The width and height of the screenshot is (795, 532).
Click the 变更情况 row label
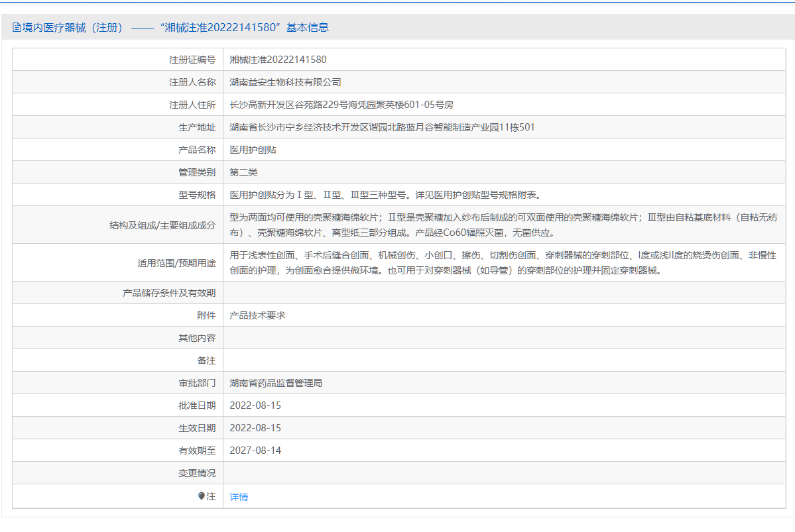[197, 473]
